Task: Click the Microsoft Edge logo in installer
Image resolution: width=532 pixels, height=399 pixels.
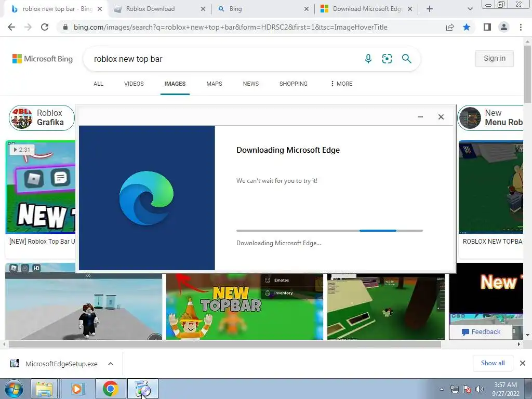Action: click(x=146, y=198)
